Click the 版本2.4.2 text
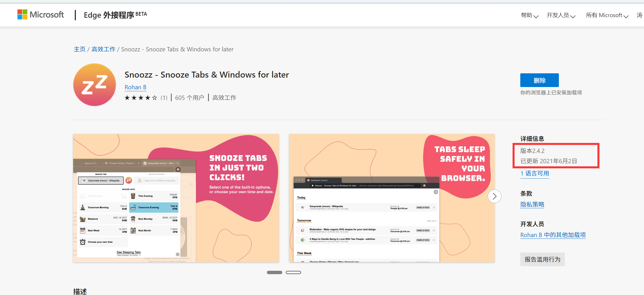This screenshot has height=295, width=644. click(x=532, y=151)
